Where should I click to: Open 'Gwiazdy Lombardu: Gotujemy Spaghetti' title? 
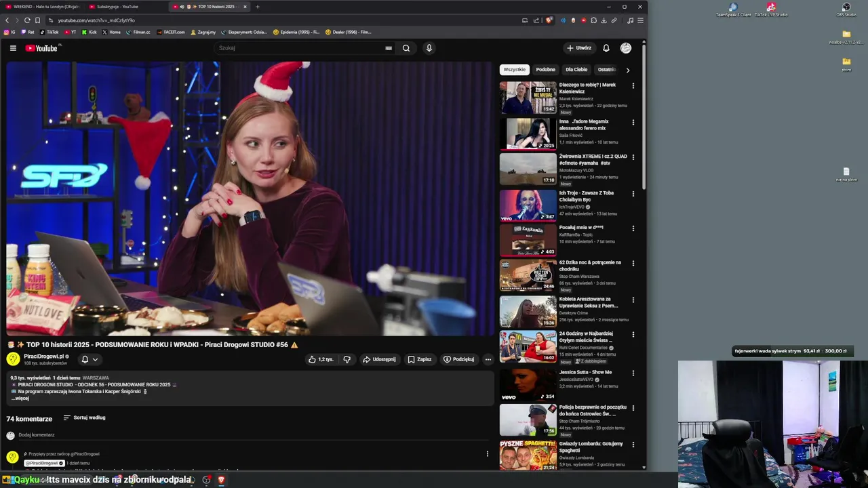coord(591,447)
